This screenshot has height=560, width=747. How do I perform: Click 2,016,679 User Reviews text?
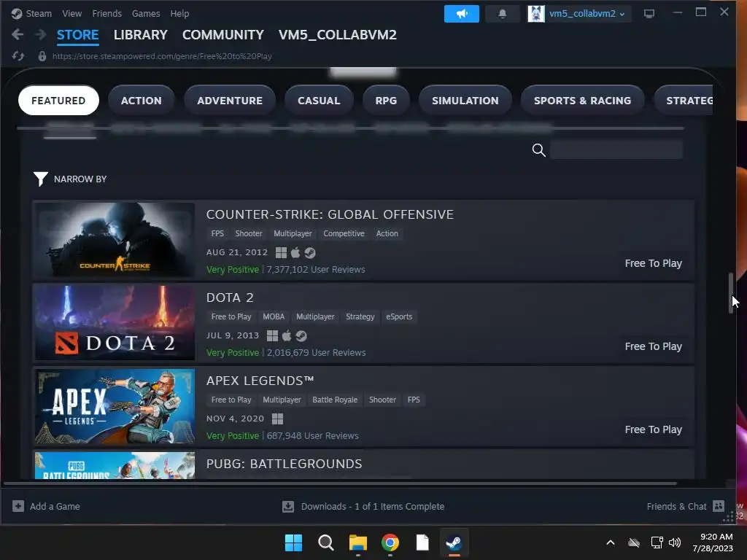317,353
